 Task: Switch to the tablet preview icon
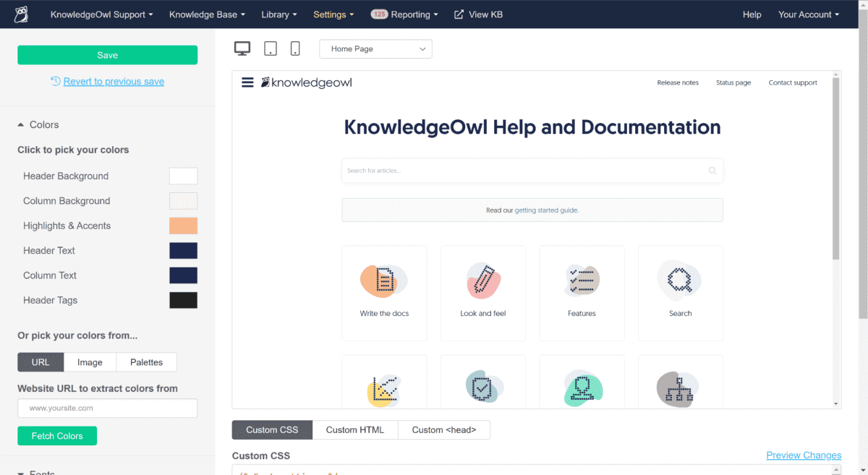[x=270, y=48]
